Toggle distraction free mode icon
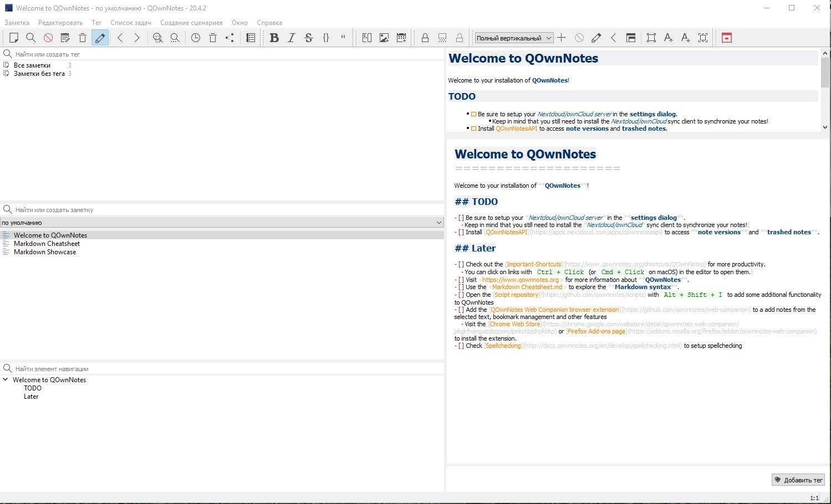The image size is (831, 504). pos(651,38)
